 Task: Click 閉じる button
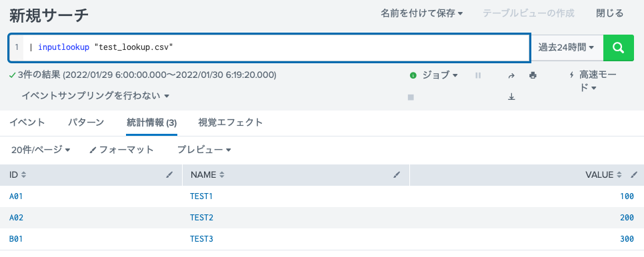click(x=610, y=13)
